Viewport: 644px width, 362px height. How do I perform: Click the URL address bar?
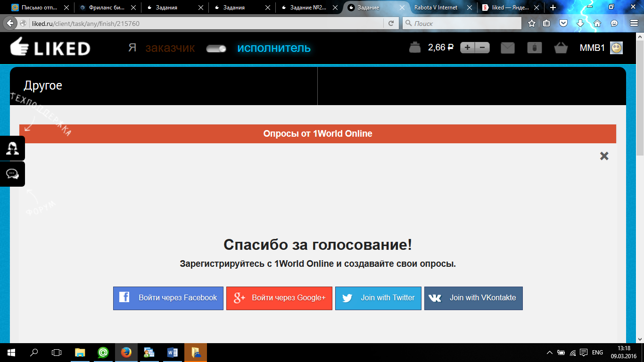[207, 23]
